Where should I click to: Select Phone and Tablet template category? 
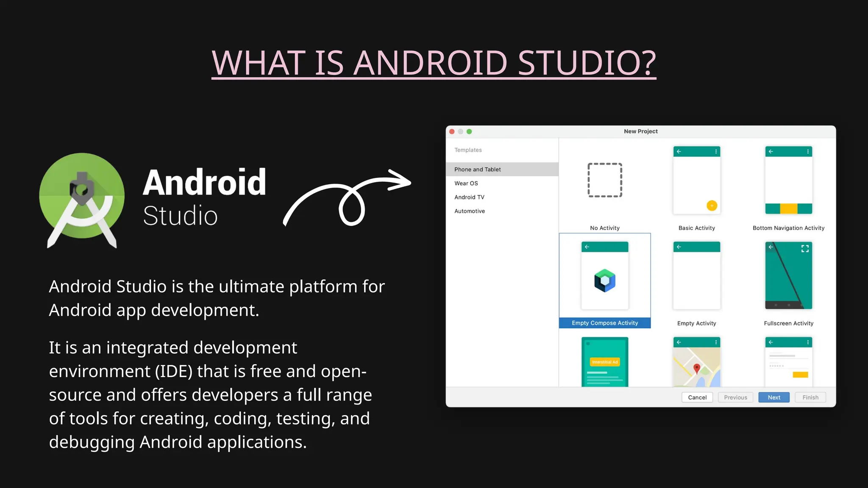click(502, 169)
